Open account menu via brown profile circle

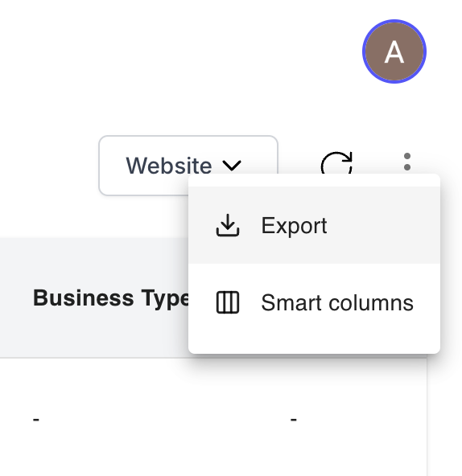pos(394,51)
